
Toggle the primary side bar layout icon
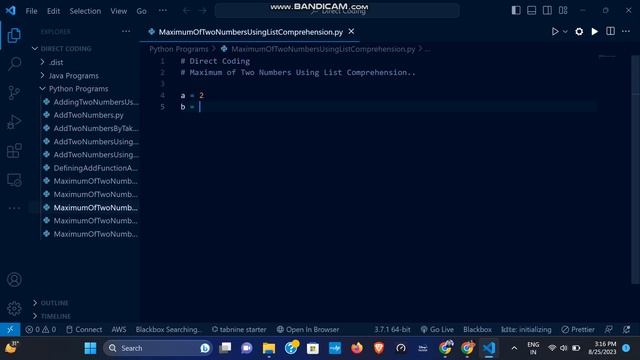pos(516,11)
